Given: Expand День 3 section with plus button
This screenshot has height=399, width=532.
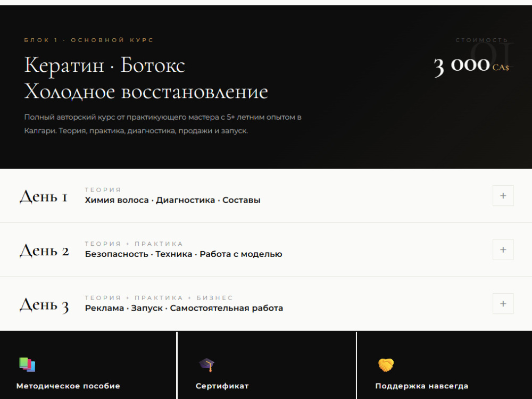Looking at the screenshot, I should click(503, 304).
